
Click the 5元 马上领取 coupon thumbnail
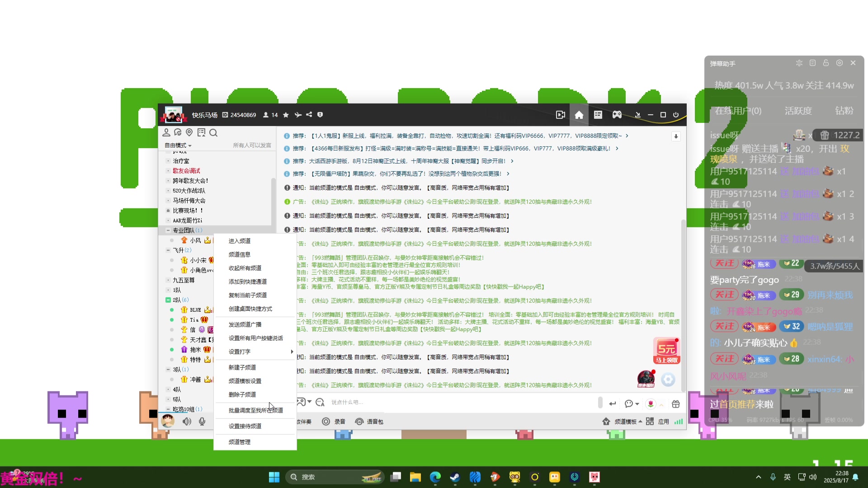[666, 351]
